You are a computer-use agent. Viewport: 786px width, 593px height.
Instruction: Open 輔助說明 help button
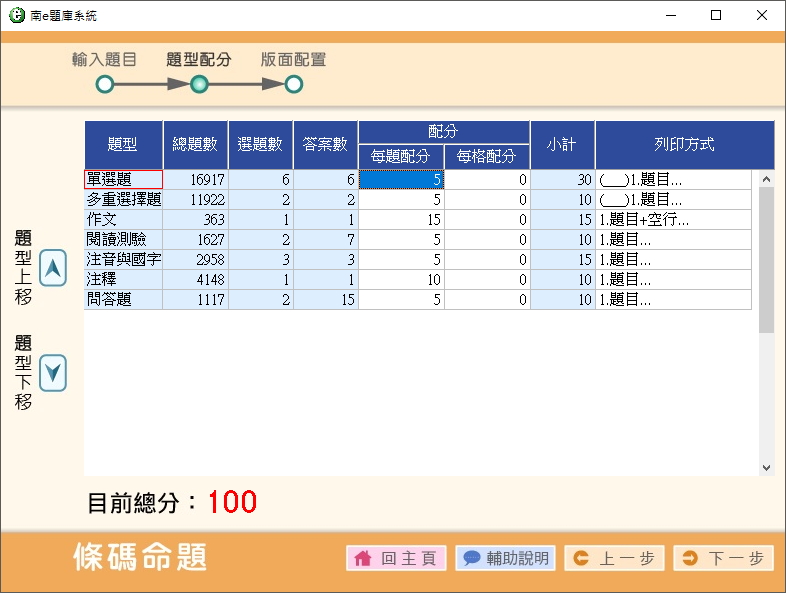(506, 558)
